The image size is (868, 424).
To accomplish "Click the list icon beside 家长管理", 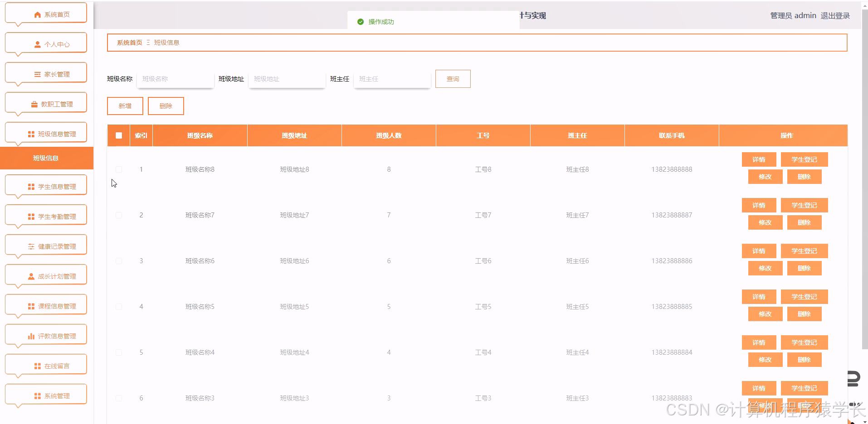I will (x=38, y=75).
